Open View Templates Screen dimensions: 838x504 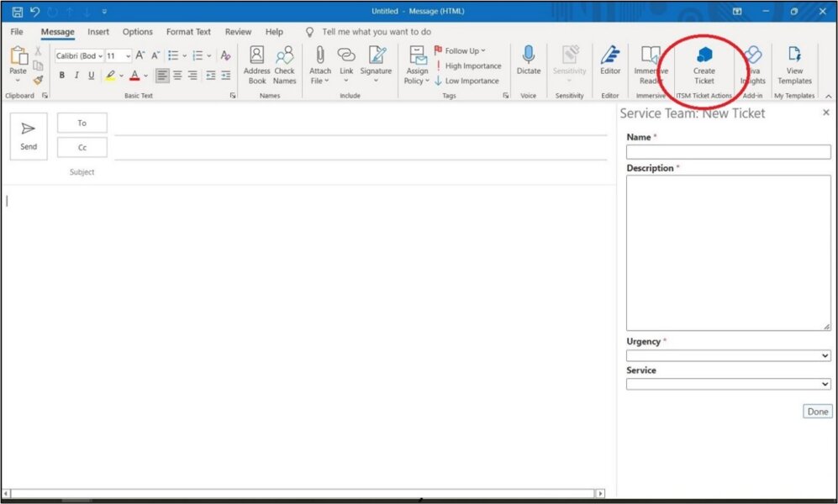tap(793, 66)
